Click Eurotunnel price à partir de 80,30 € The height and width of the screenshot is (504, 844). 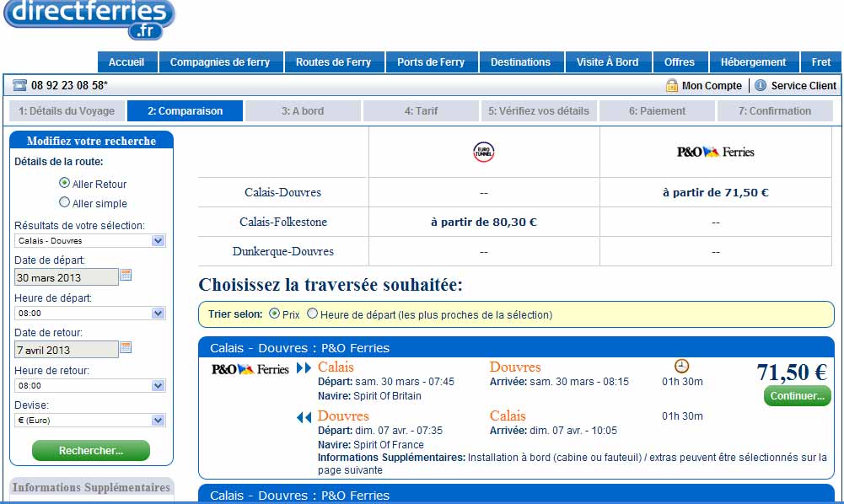click(x=483, y=223)
